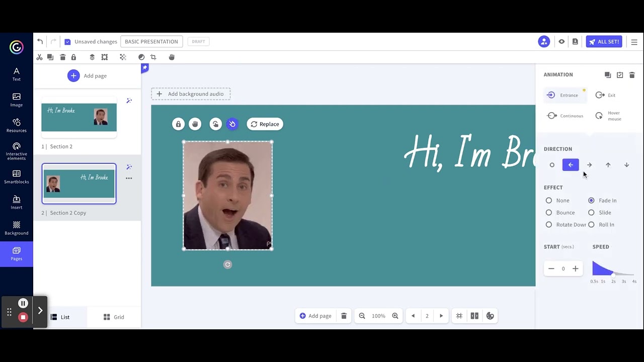This screenshot has width=644, height=362.
Task: Open the image filter contrast tool
Action: click(141, 57)
